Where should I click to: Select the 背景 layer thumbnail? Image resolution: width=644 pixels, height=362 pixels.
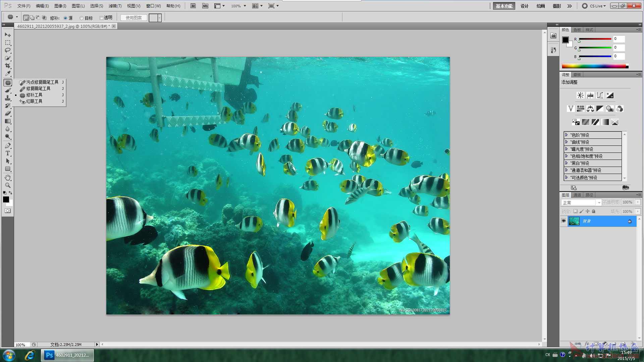[574, 221]
